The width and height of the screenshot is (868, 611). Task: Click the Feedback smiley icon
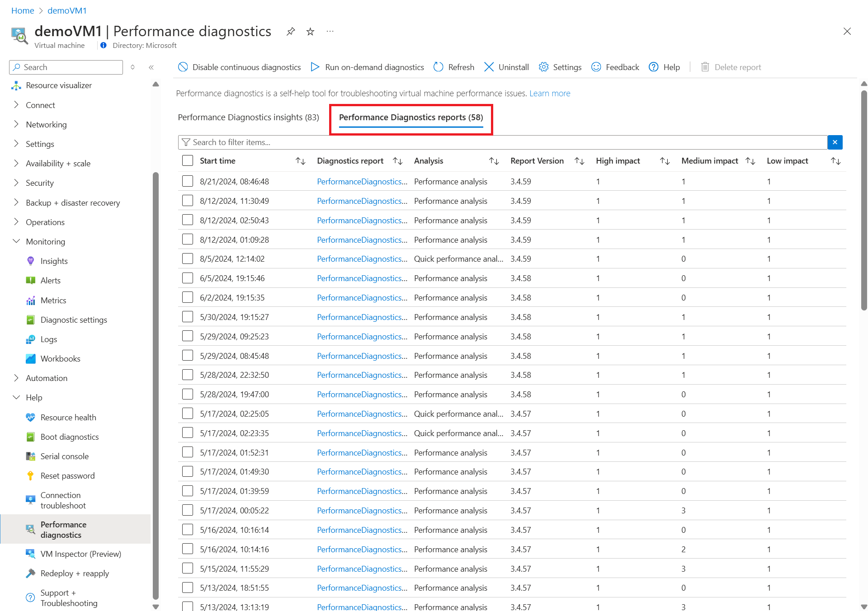pyautogui.click(x=596, y=67)
